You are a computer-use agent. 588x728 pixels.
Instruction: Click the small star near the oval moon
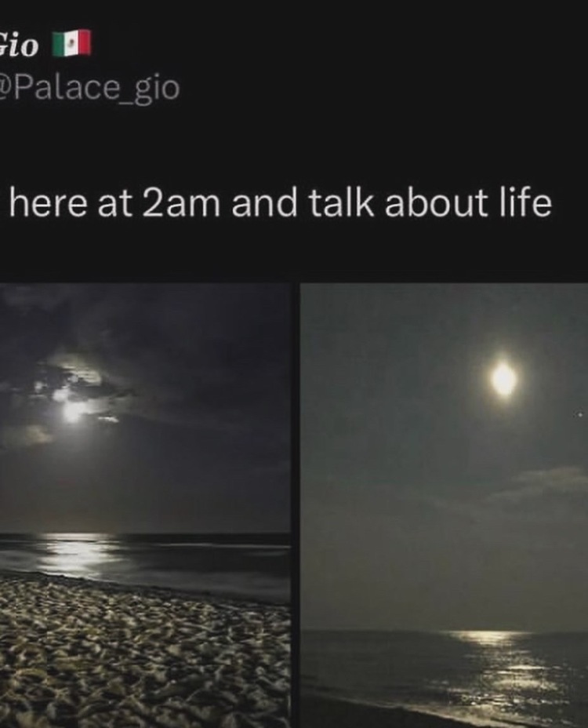[579, 413]
